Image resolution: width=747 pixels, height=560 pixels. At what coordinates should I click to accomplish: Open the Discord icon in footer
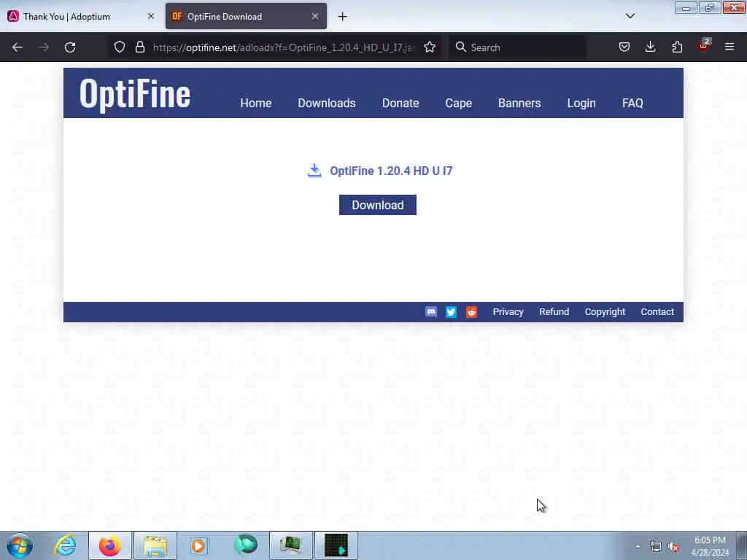tap(431, 312)
